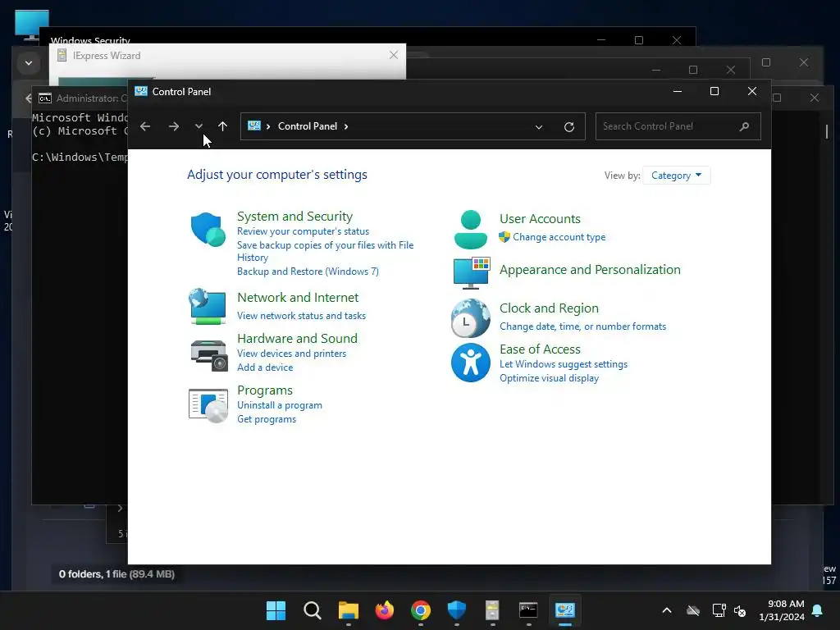Open taskbar Search

pos(313,610)
